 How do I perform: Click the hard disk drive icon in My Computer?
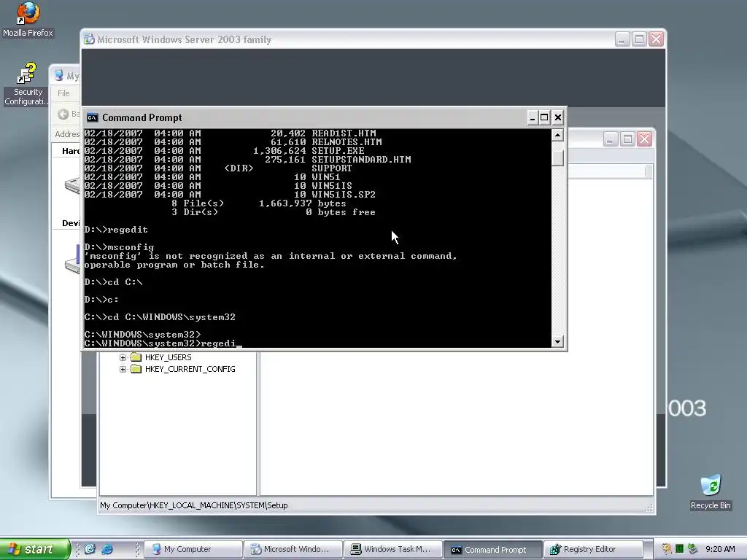tap(72, 184)
